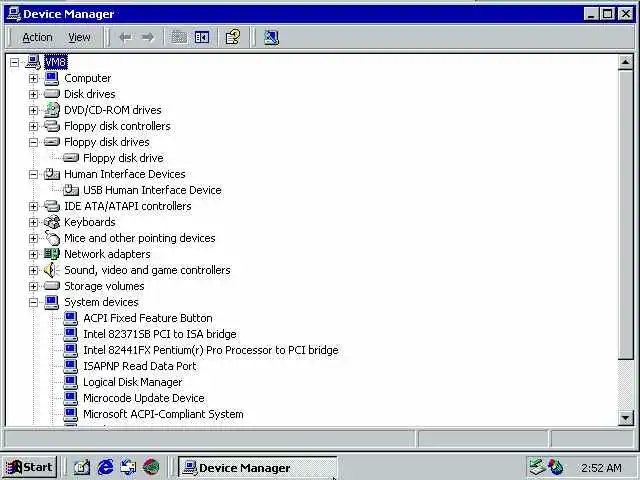Click the Back arrow toolbar button
Image resolution: width=640 pixels, height=480 pixels.
[125, 38]
